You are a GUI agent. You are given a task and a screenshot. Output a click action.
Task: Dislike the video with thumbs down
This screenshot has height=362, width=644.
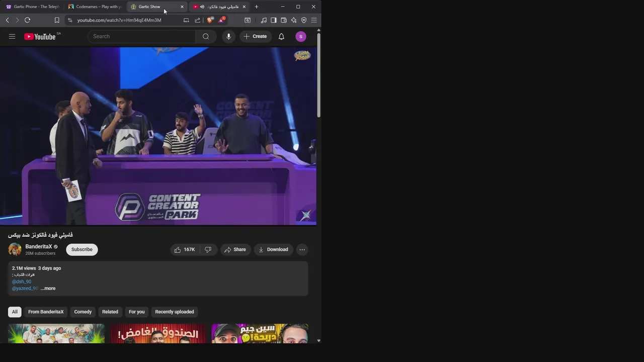[208, 249]
